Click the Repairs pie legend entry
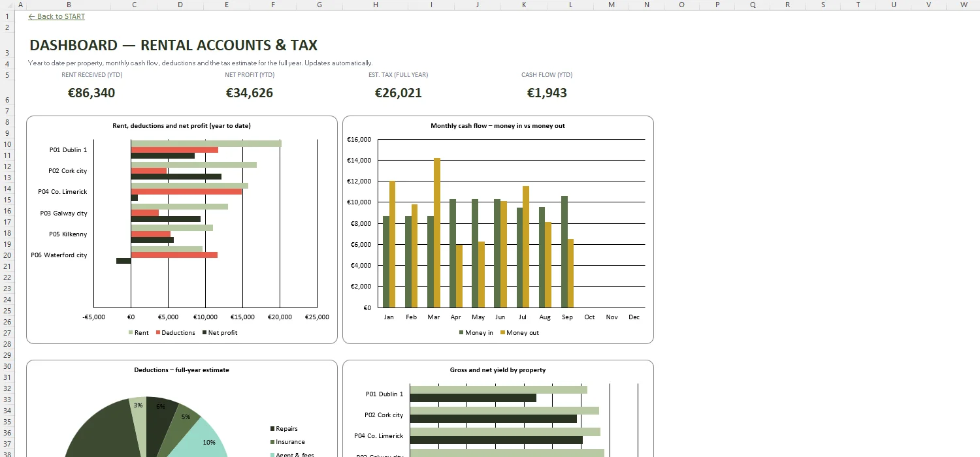The width and height of the screenshot is (980, 457). [284, 429]
